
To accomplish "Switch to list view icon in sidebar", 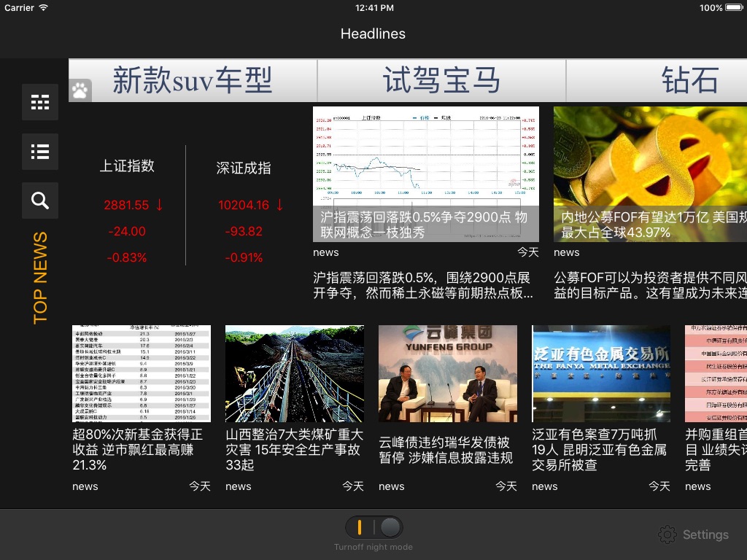I will coord(40,152).
